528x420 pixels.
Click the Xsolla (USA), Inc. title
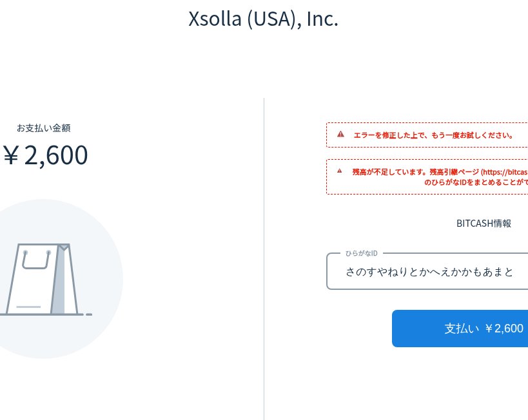(x=263, y=19)
